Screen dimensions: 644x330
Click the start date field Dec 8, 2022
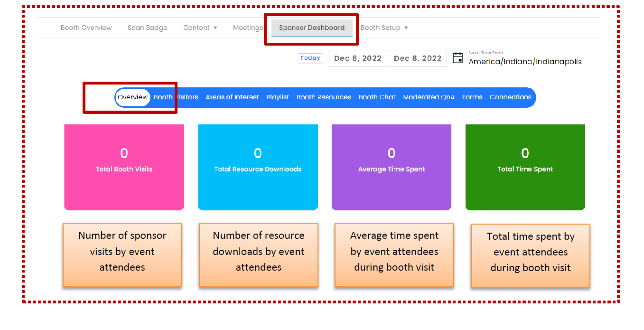[x=358, y=58]
